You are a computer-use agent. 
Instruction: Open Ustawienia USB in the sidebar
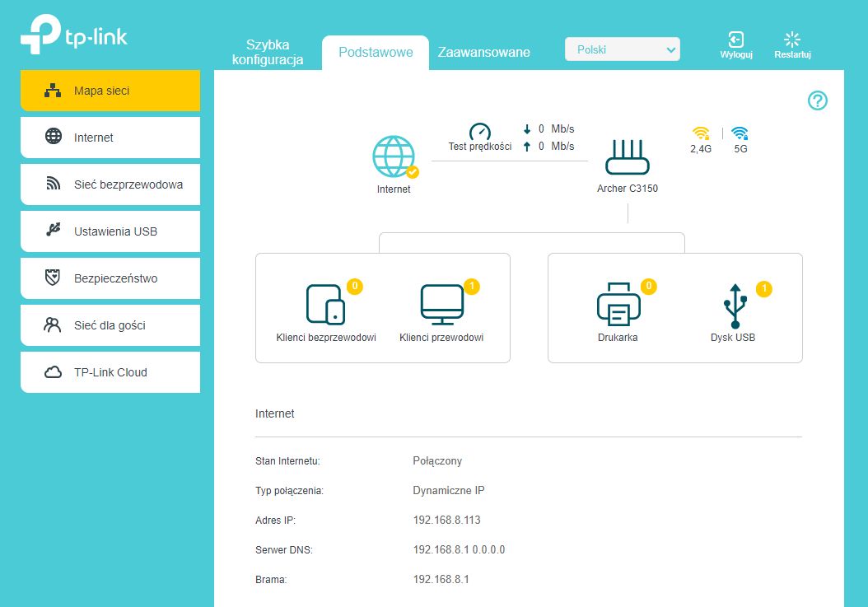click(110, 231)
